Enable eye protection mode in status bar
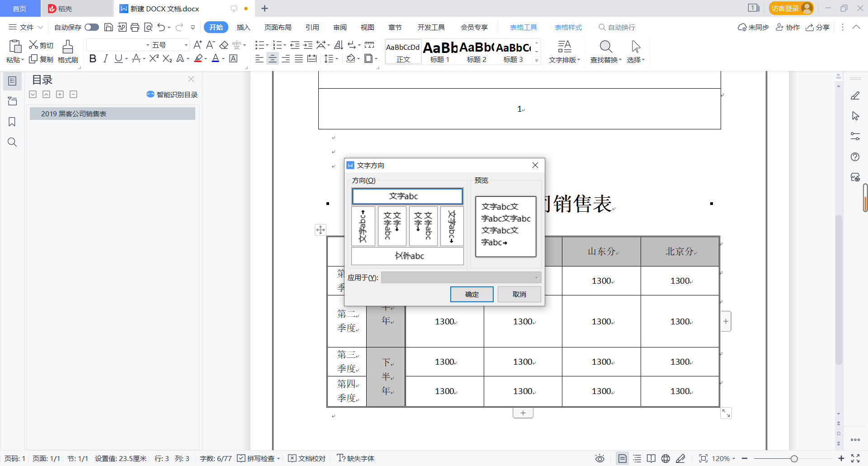 point(600,458)
